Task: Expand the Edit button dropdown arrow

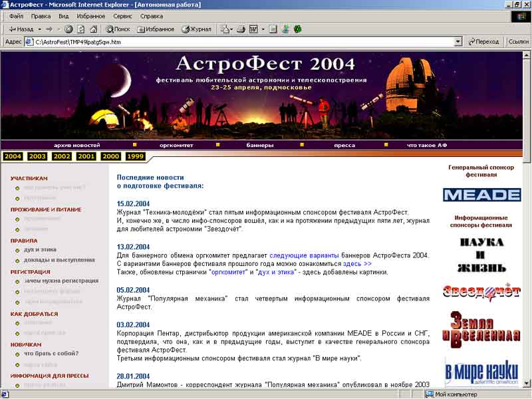Action: [263, 29]
